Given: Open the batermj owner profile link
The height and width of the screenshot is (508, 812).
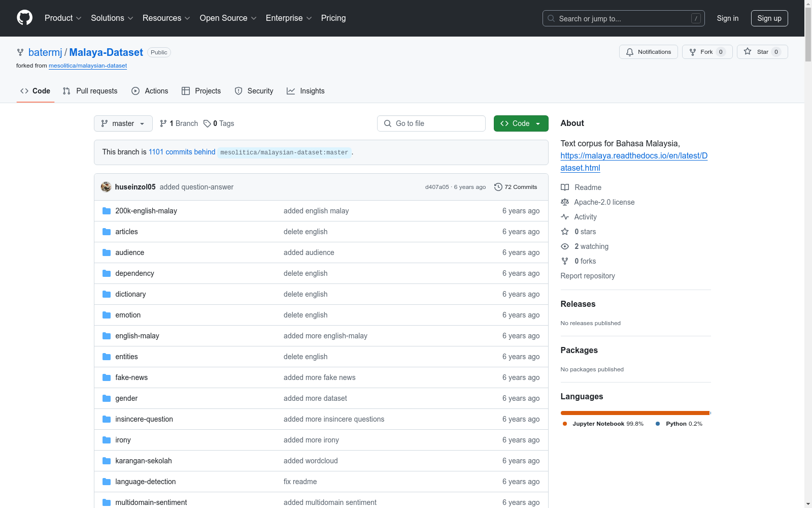Looking at the screenshot, I should coord(45,52).
